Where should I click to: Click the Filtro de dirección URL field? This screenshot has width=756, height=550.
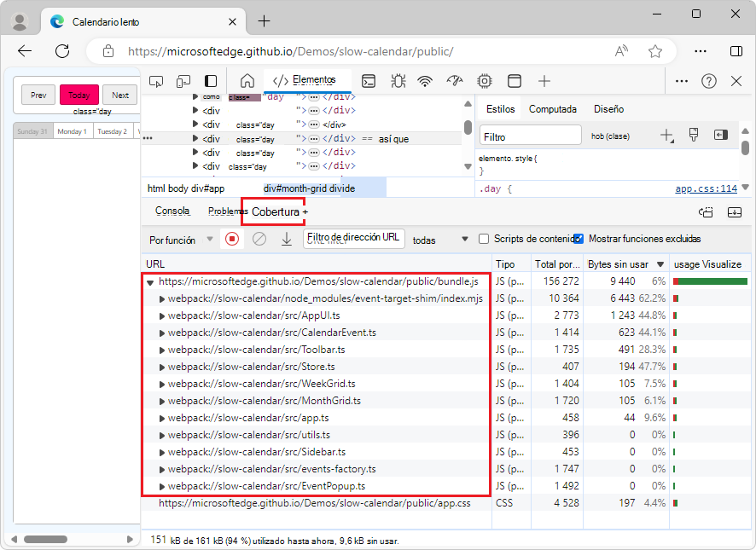(x=353, y=238)
